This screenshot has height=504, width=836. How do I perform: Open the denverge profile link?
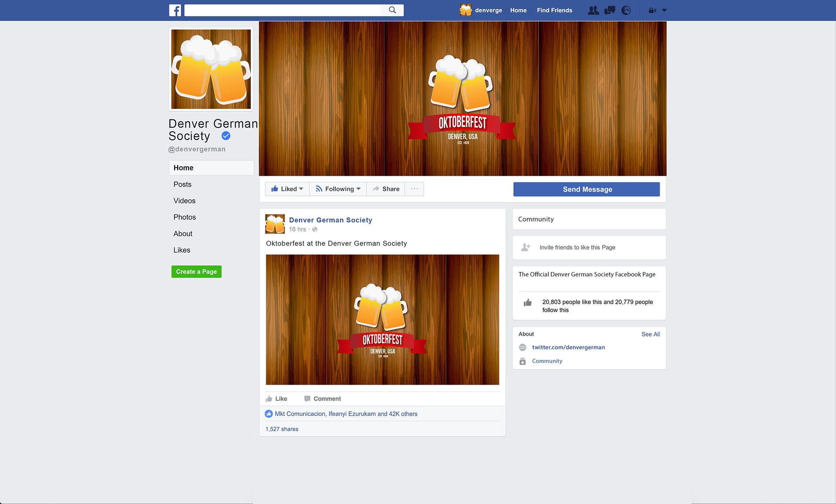[x=489, y=10]
